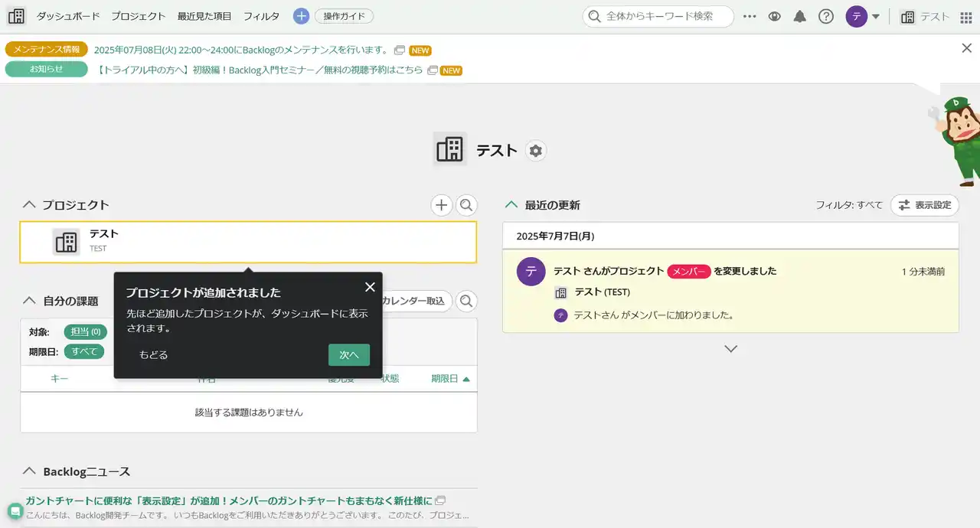Add a project with the plus icon
This screenshot has height=528, width=980.
pyautogui.click(x=441, y=205)
